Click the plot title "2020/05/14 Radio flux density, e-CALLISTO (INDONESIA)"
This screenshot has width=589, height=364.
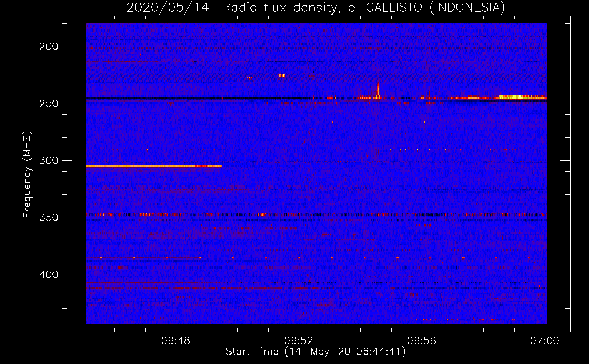316,7
